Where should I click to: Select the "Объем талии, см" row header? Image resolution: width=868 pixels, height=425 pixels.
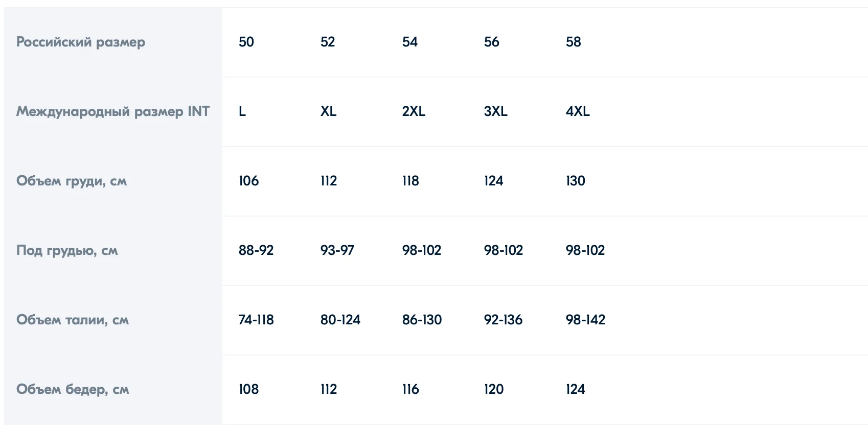point(73,320)
